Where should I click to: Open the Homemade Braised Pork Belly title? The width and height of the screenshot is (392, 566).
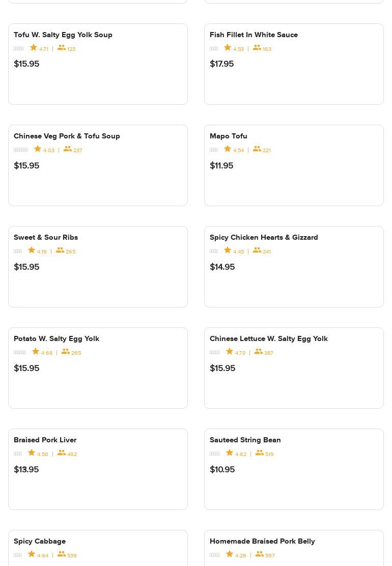pyautogui.click(x=262, y=541)
